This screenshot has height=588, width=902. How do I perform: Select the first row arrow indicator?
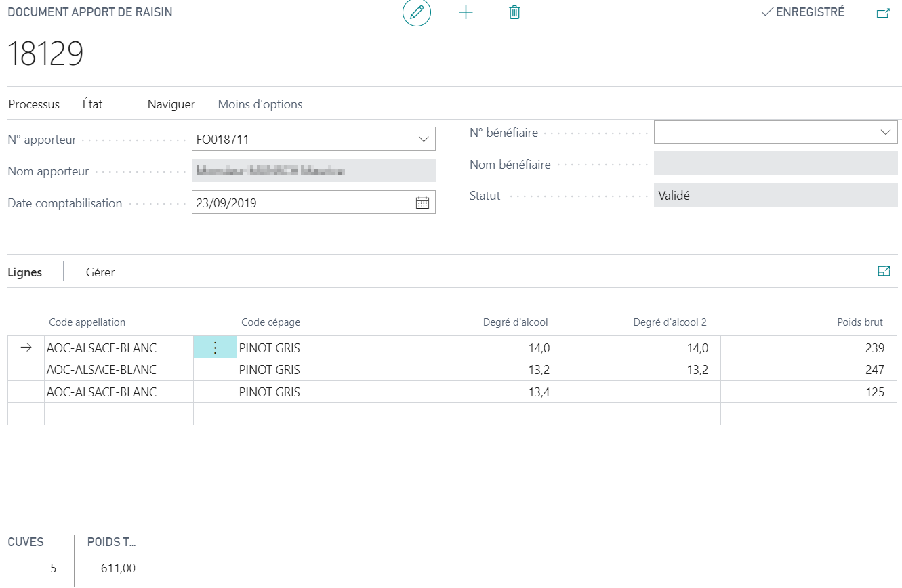(x=26, y=348)
